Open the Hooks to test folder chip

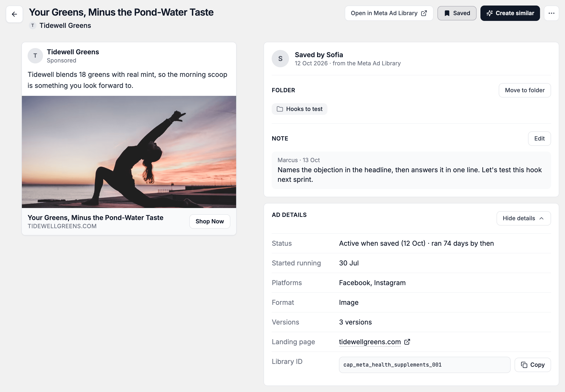(299, 109)
